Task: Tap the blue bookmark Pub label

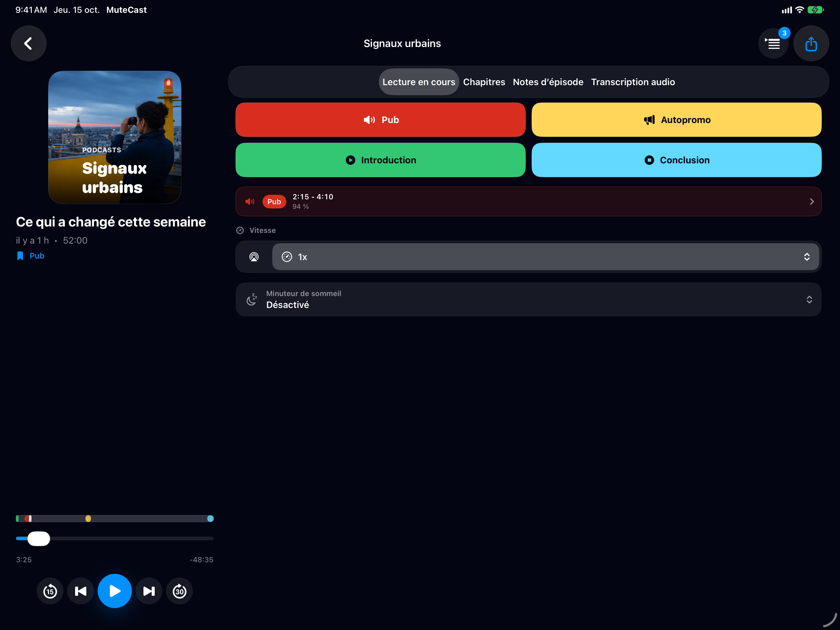Action: tap(31, 256)
